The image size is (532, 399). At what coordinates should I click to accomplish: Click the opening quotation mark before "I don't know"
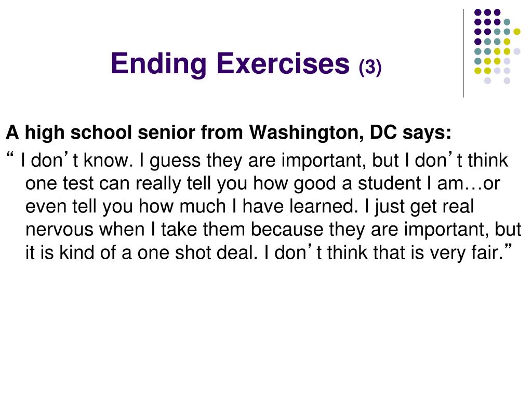coord(10,156)
